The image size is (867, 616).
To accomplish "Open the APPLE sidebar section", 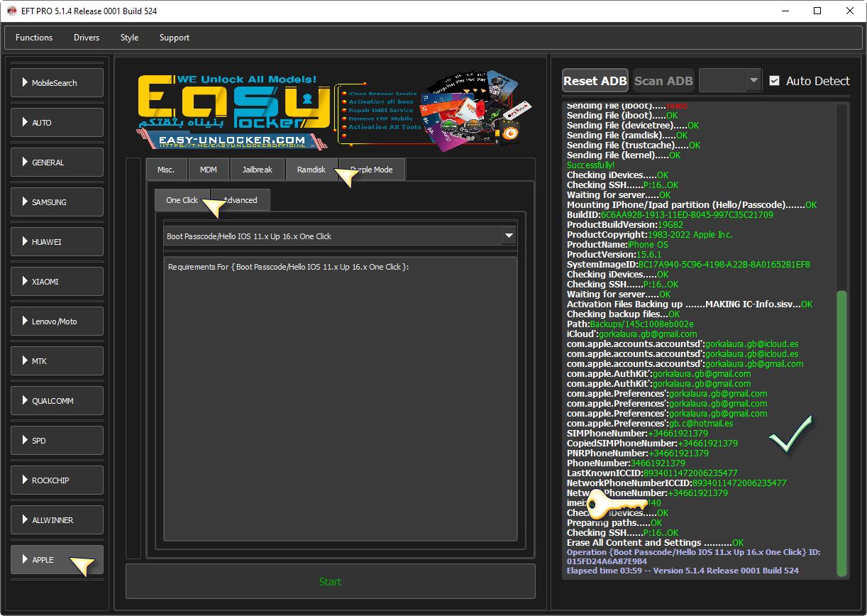I will click(57, 560).
